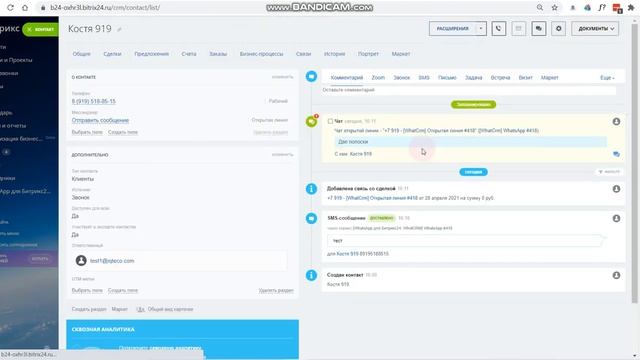Select the Звонок timeline tab
This screenshot has height=360, width=640.
tap(402, 78)
